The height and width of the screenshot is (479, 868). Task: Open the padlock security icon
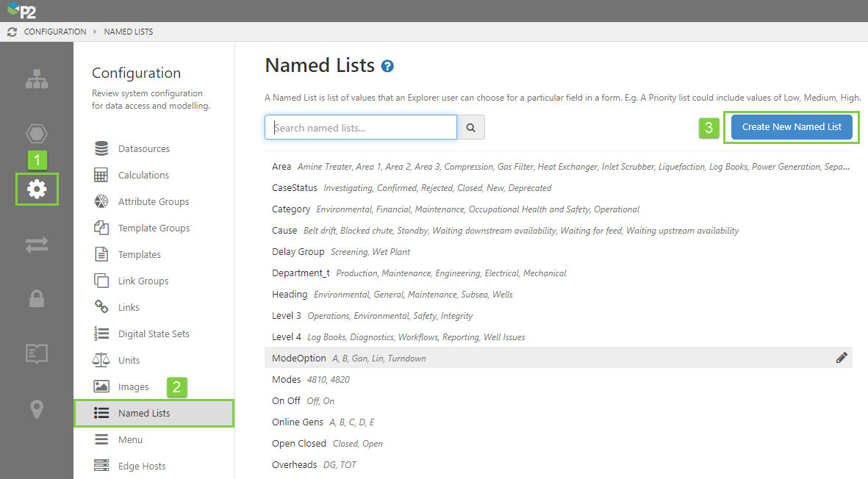click(37, 298)
